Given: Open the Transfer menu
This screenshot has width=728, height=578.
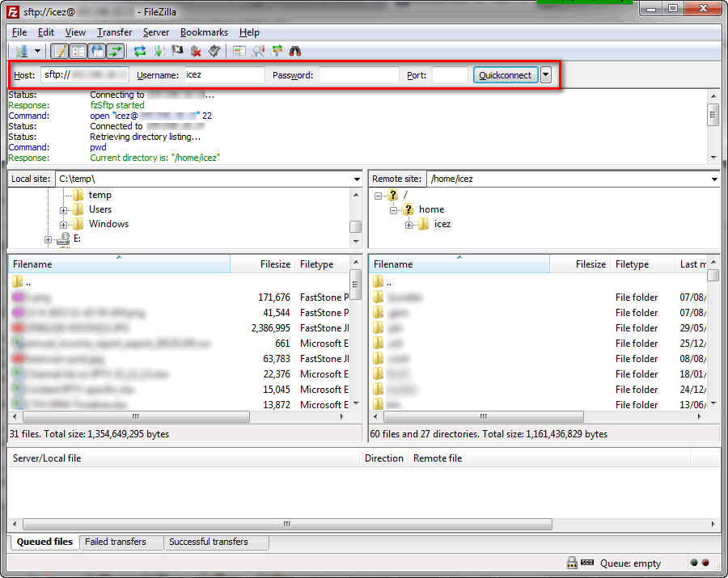Looking at the screenshot, I should pos(114,32).
